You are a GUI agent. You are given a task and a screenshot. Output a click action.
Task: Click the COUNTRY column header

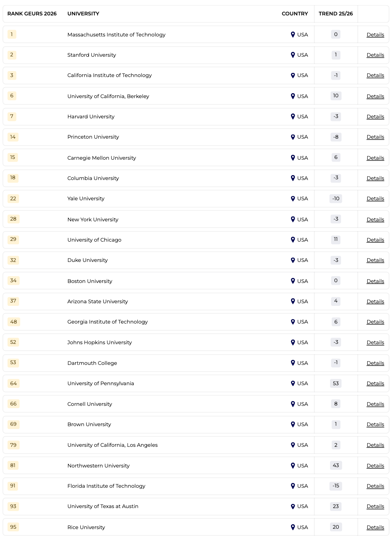tap(295, 14)
